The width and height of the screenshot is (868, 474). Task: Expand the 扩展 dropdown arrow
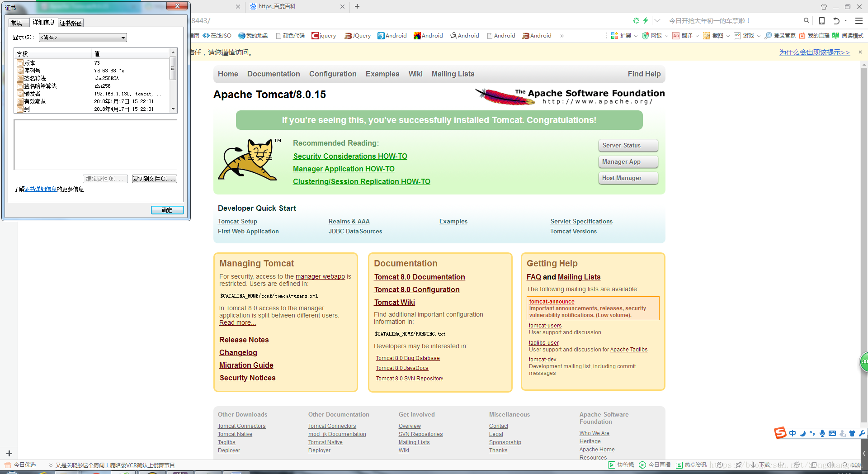[x=636, y=36]
